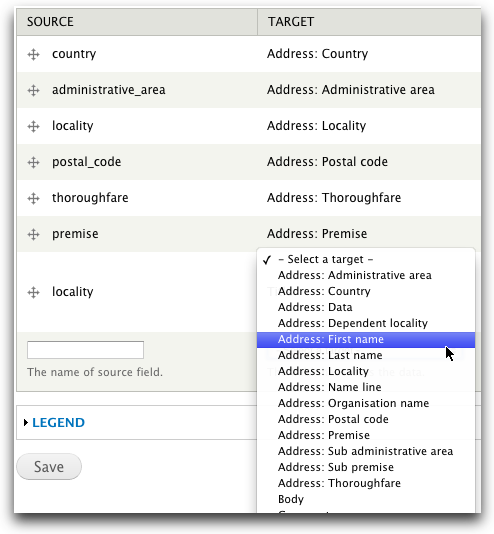The image size is (494, 534).
Task: Pick '- Select a target -' checked entry
Action: point(366,260)
